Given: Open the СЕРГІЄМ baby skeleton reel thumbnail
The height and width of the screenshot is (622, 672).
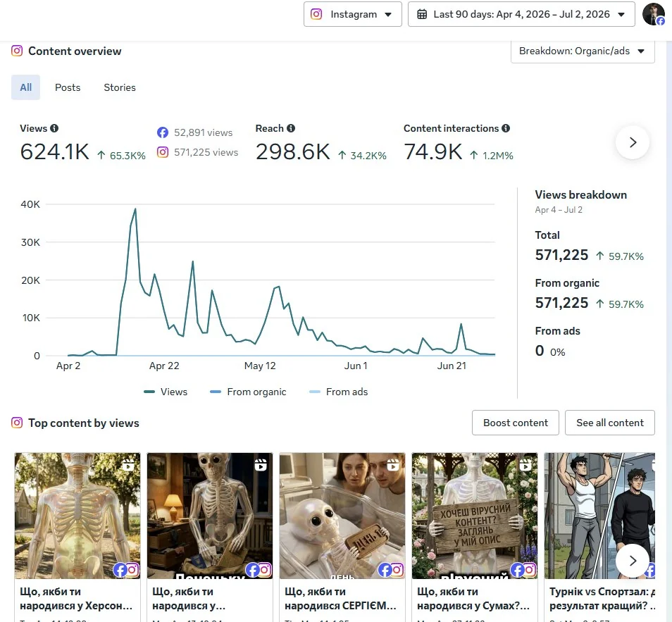Looking at the screenshot, I should [x=342, y=516].
